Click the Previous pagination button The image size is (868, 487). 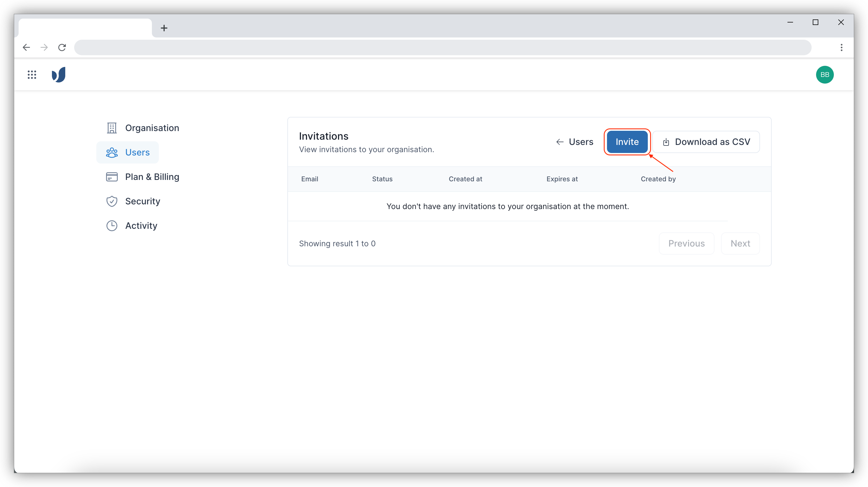tap(686, 243)
